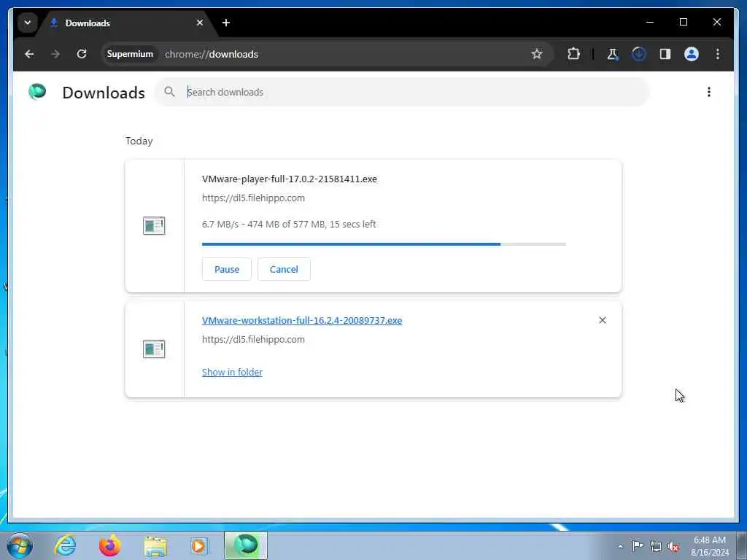
Task: Open VMware-workstation-full-16.2.4-20089737.exe link
Action: [x=302, y=321]
